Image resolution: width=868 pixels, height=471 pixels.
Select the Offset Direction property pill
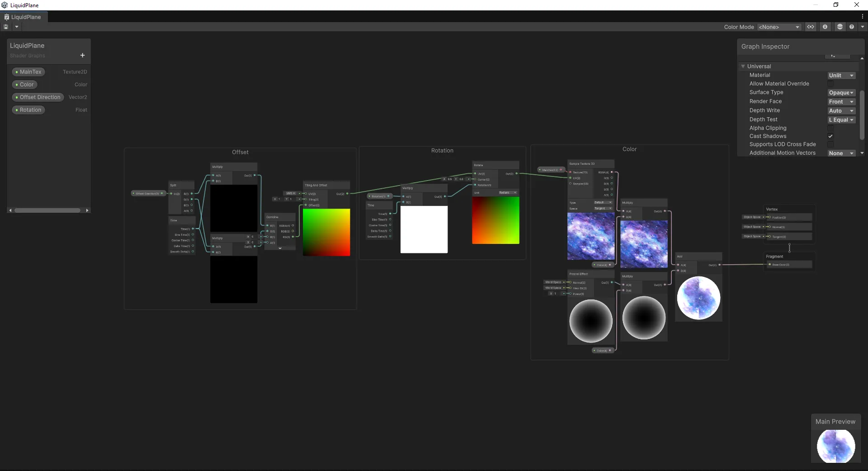[38, 97]
